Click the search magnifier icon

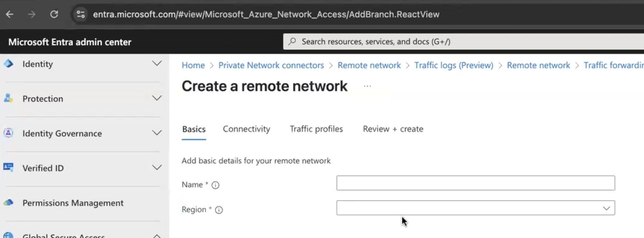(292, 42)
